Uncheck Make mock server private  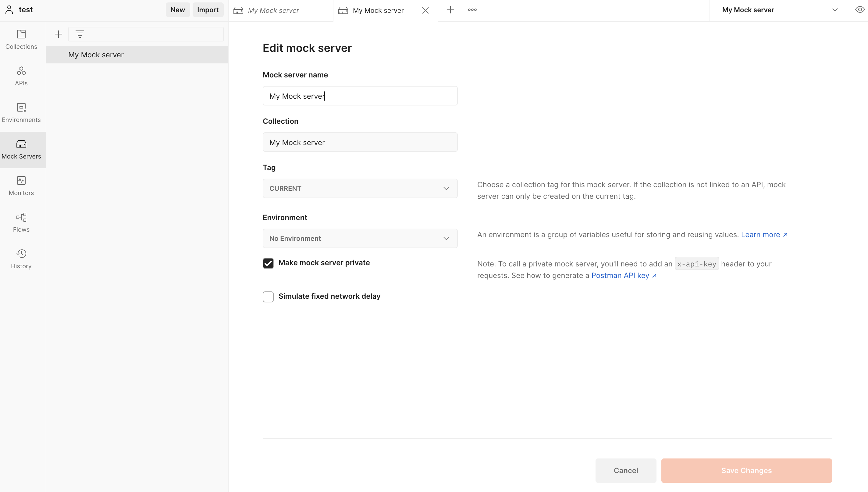pos(268,263)
